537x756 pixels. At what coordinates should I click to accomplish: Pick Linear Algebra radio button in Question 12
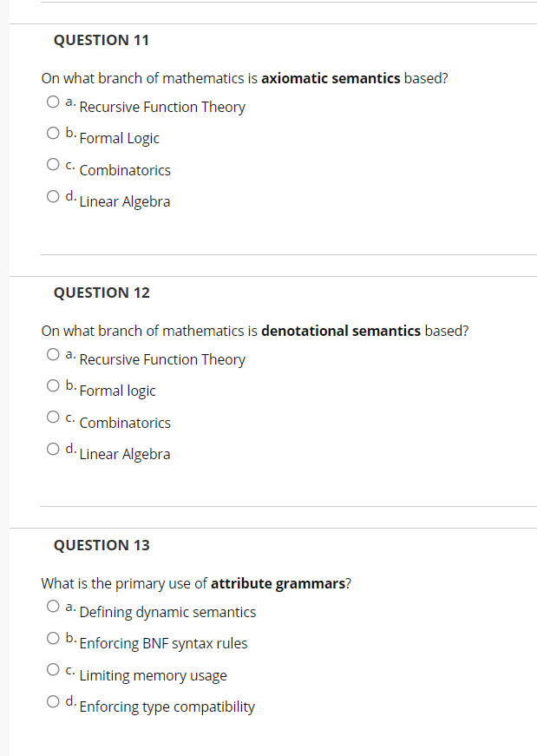point(53,449)
